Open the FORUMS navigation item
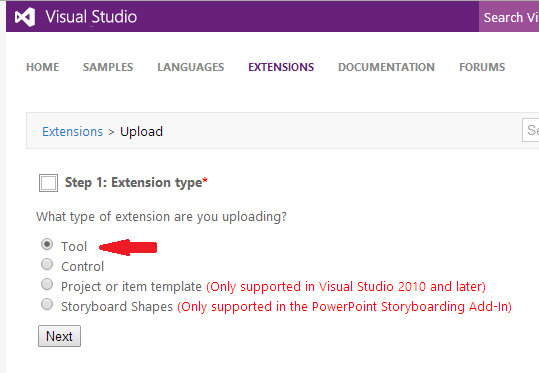The height and width of the screenshot is (373, 539). 482,67
